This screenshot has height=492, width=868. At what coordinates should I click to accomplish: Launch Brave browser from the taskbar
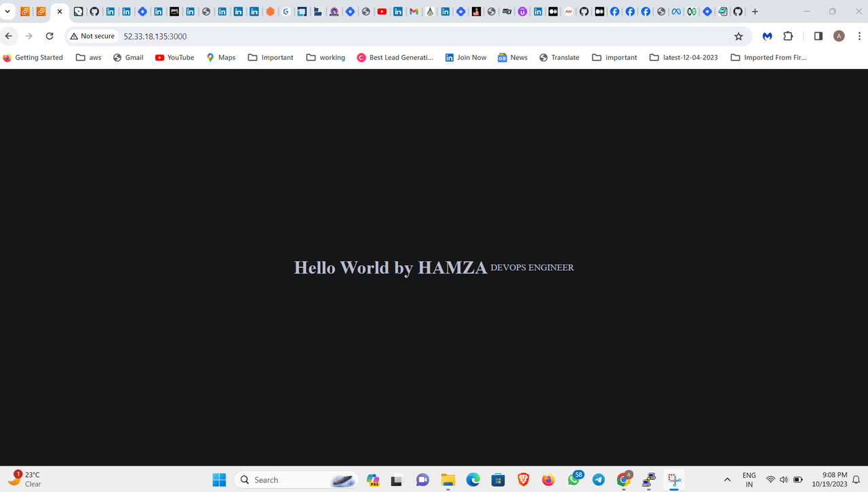(523, 480)
